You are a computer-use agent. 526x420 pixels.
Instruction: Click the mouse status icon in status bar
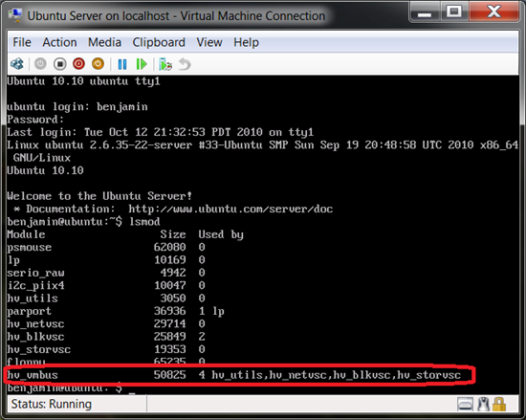483,405
